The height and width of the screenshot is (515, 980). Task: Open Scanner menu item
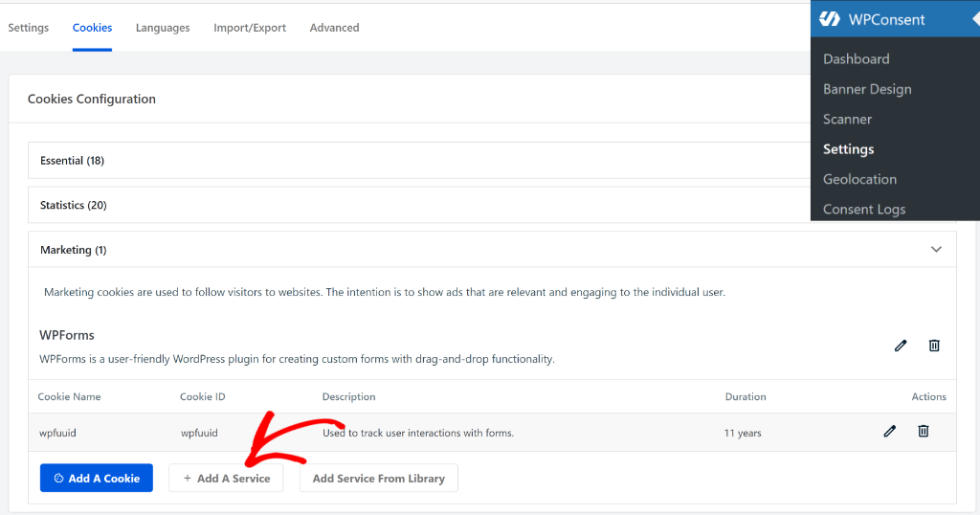tap(847, 119)
